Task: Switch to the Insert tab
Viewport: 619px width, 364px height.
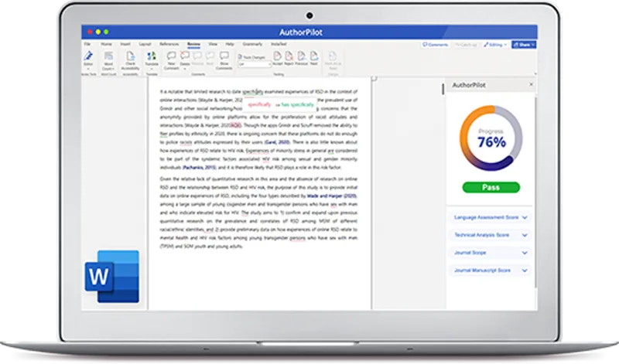Action: tap(125, 44)
